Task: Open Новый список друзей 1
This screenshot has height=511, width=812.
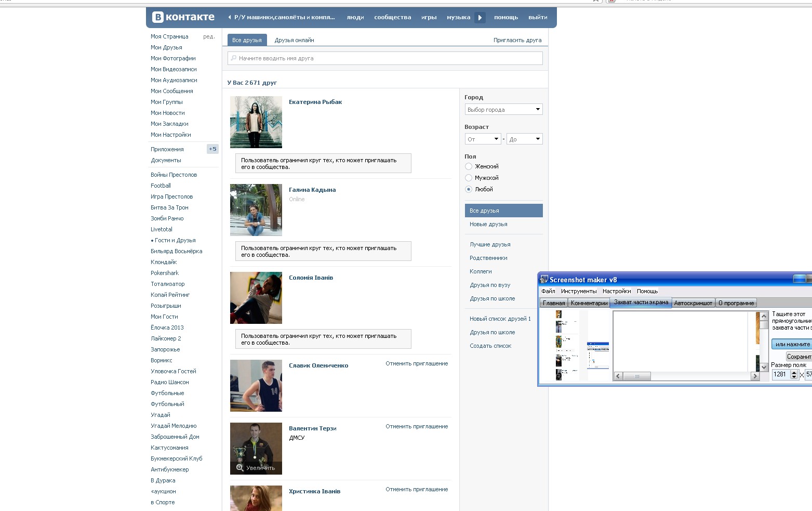Action: 500,319
